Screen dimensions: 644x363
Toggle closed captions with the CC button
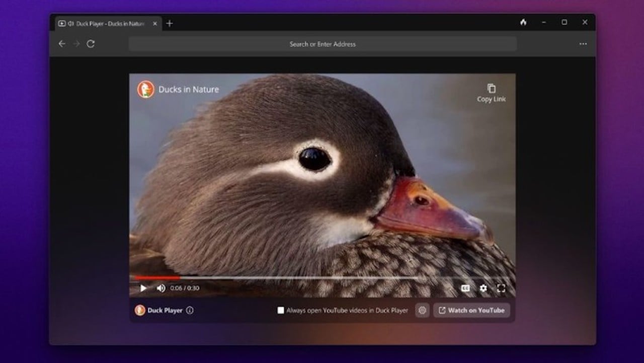click(465, 288)
